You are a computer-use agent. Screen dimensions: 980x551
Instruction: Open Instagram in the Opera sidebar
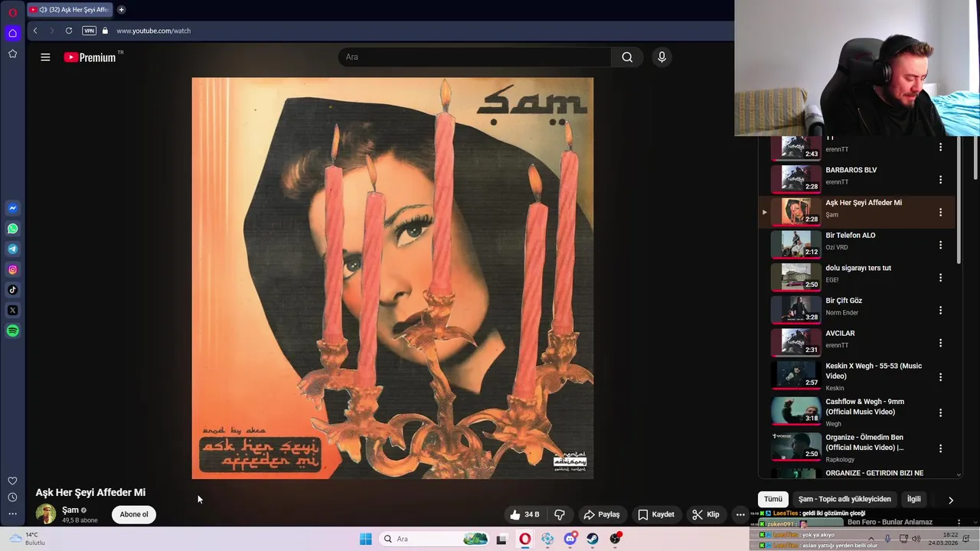12,269
